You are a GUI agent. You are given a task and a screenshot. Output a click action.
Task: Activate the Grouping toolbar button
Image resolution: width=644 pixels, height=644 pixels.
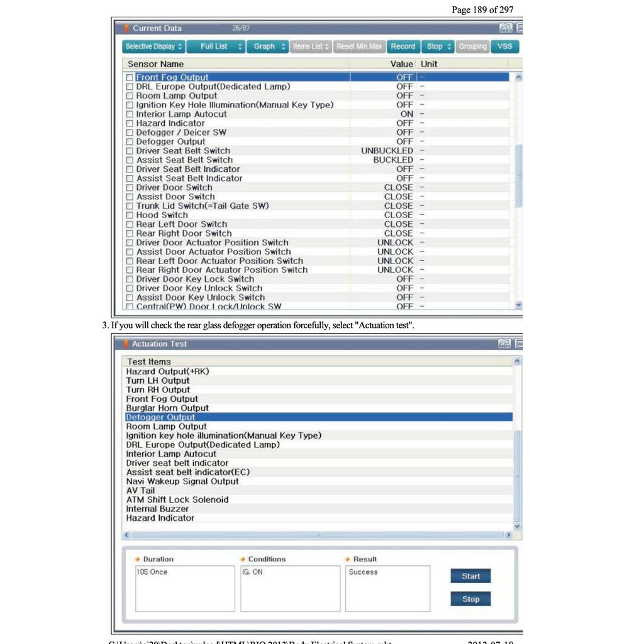(472, 46)
